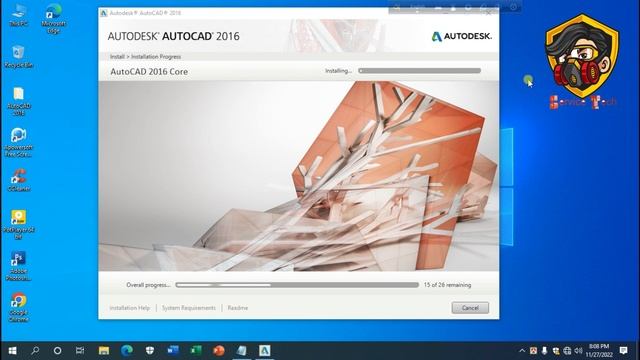Screen dimensions: 640x360
Task: Open Microsoft Edge from the taskbar
Action: click(x=127, y=351)
